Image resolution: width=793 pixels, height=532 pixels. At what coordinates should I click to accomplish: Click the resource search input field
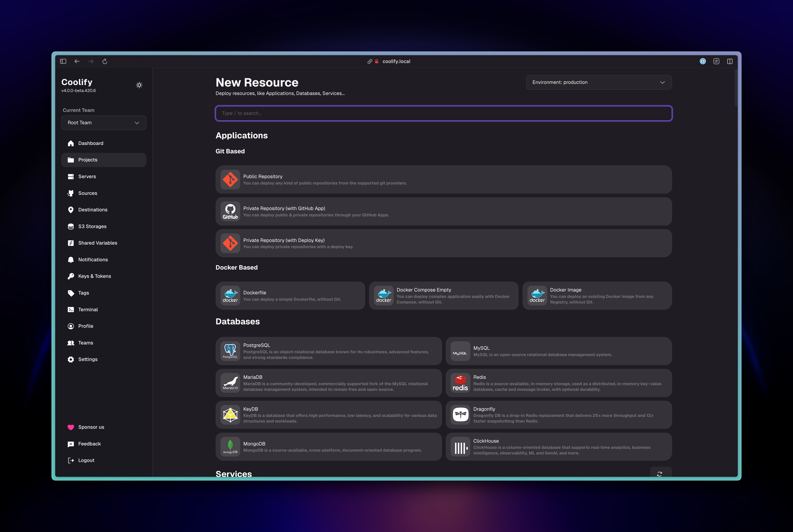click(443, 113)
